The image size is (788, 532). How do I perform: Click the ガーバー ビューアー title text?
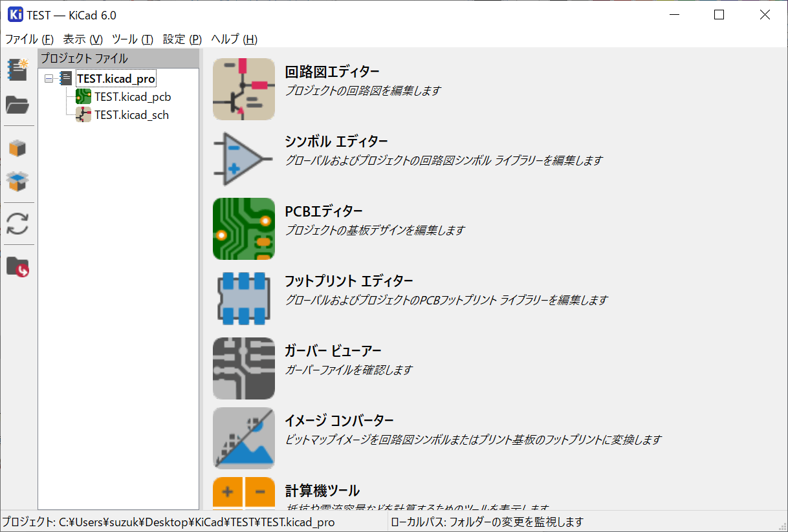[x=333, y=351]
